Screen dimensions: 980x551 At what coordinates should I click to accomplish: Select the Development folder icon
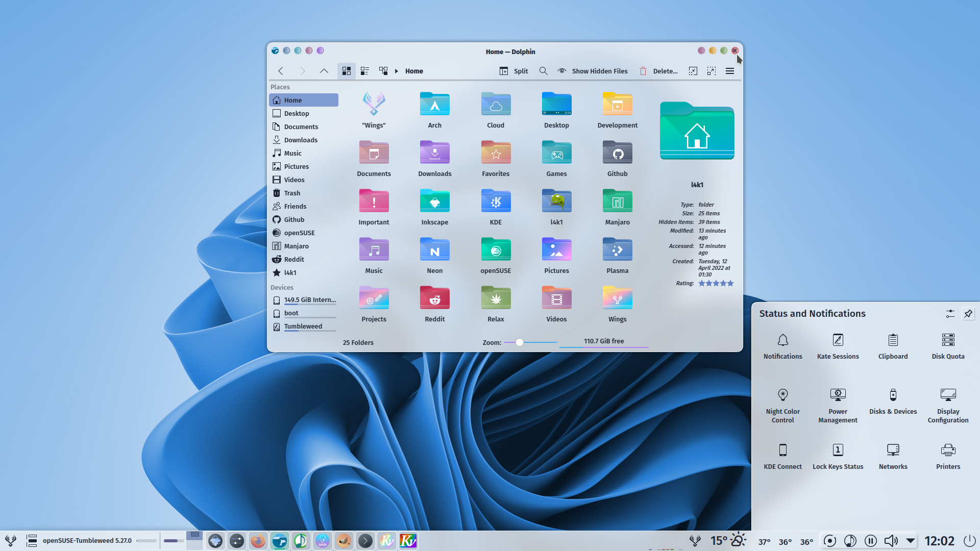click(x=618, y=104)
